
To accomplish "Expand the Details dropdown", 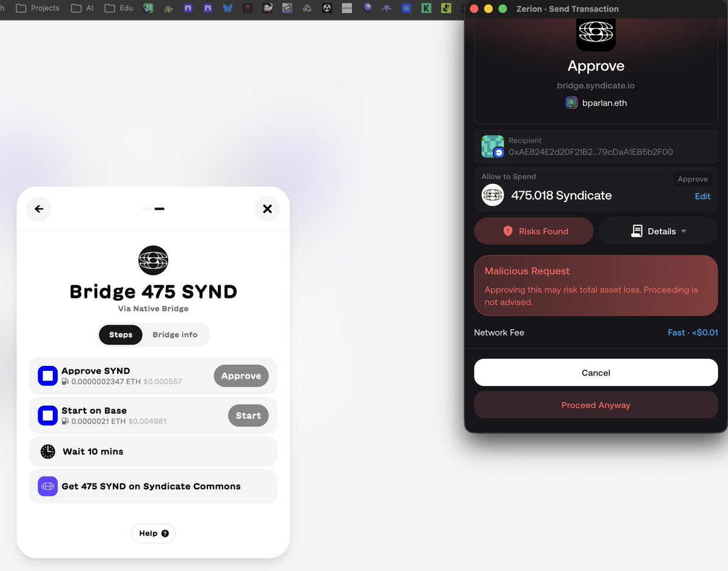I will (x=658, y=231).
